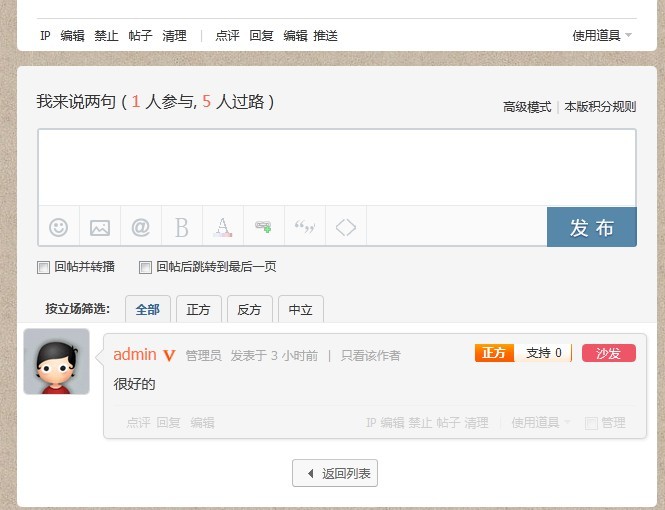The width and height of the screenshot is (665, 510).
Task: Click IP in admin's reply footer
Action: pyautogui.click(x=371, y=422)
